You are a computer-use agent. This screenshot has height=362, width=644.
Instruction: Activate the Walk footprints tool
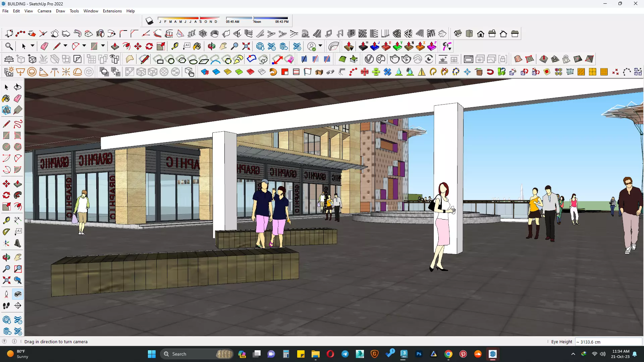point(6,306)
